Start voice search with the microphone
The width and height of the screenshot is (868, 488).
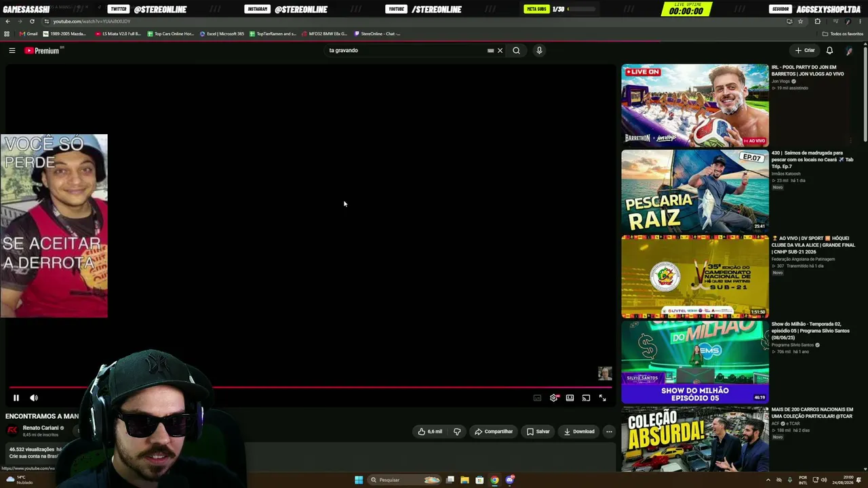pyautogui.click(x=539, y=50)
